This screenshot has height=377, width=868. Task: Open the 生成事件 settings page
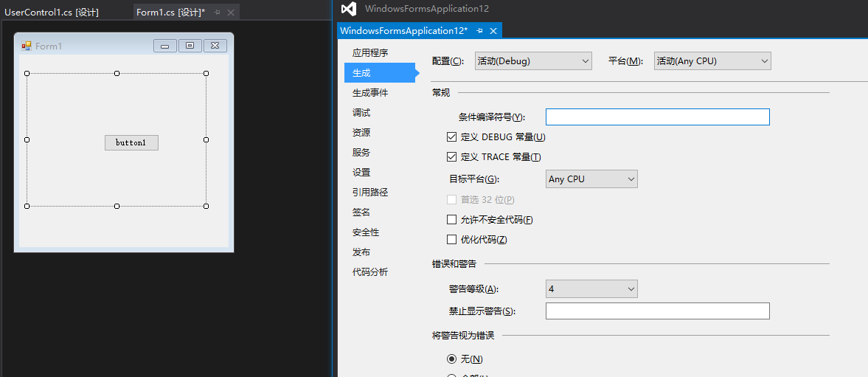(x=370, y=93)
